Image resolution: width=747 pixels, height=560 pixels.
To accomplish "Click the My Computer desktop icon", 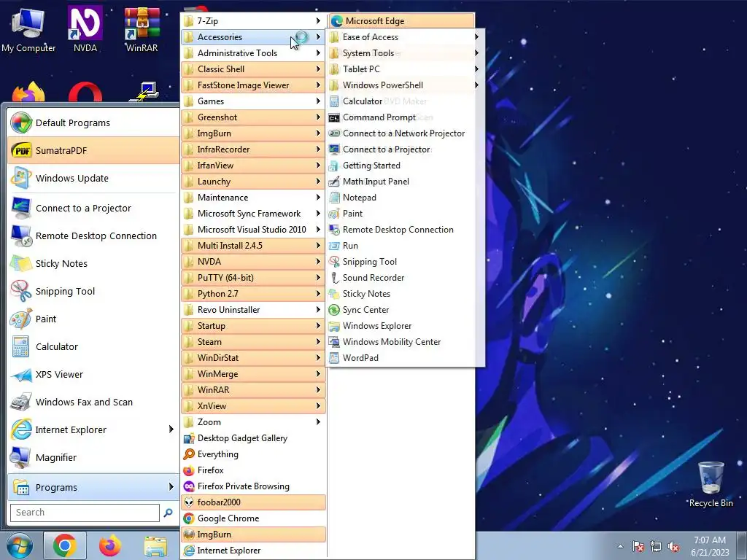I will (x=28, y=29).
